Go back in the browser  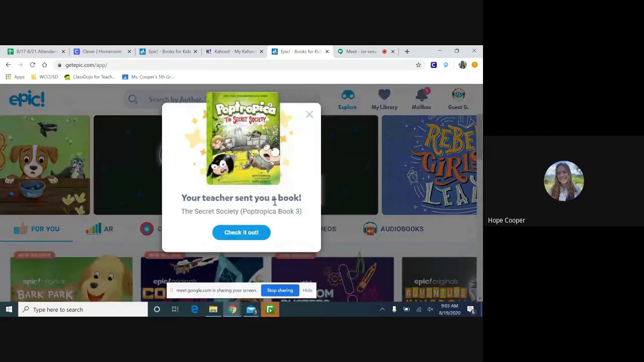tap(8, 65)
